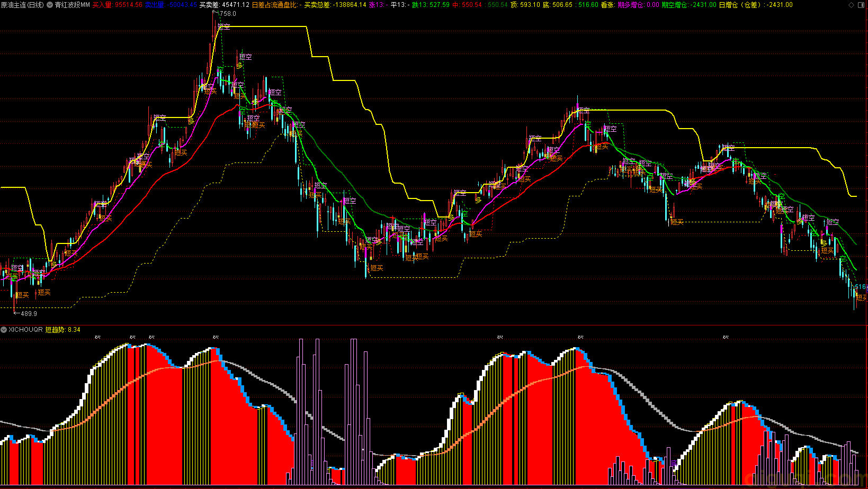Expand the XICHOUQR indicator dropdown arrow
This screenshot has height=489, width=868.
tap(4, 330)
